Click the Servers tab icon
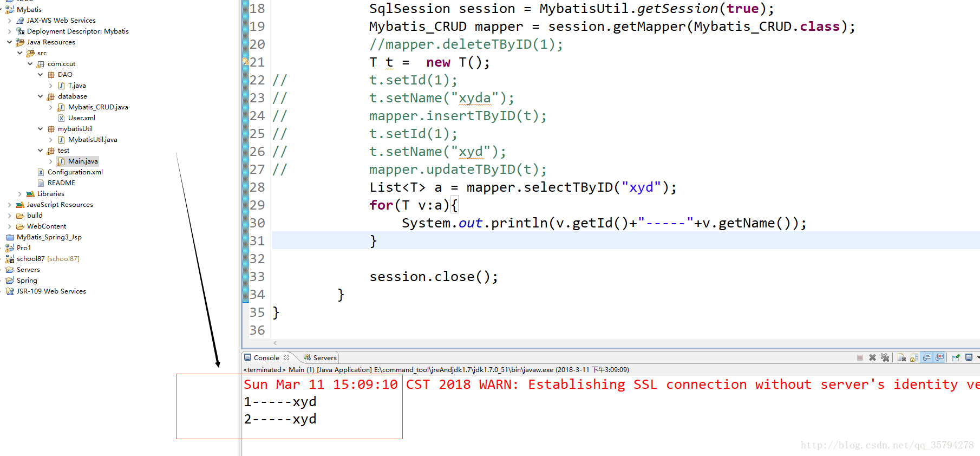980x456 pixels. click(307, 357)
